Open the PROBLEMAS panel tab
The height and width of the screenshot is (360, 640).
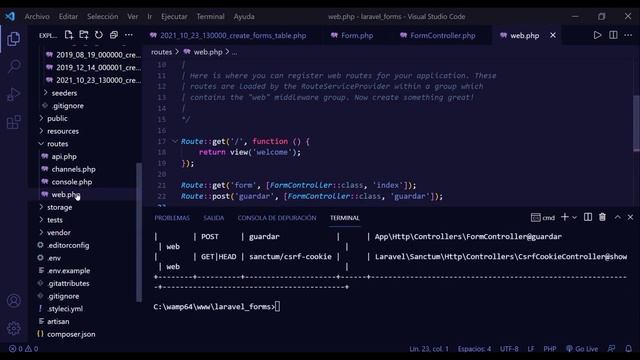[172, 218]
